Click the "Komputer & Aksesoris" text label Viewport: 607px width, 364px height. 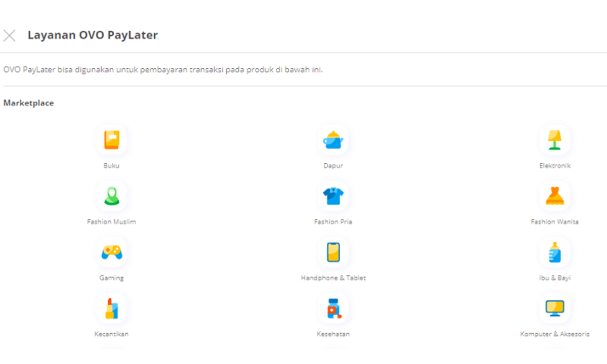(554, 334)
